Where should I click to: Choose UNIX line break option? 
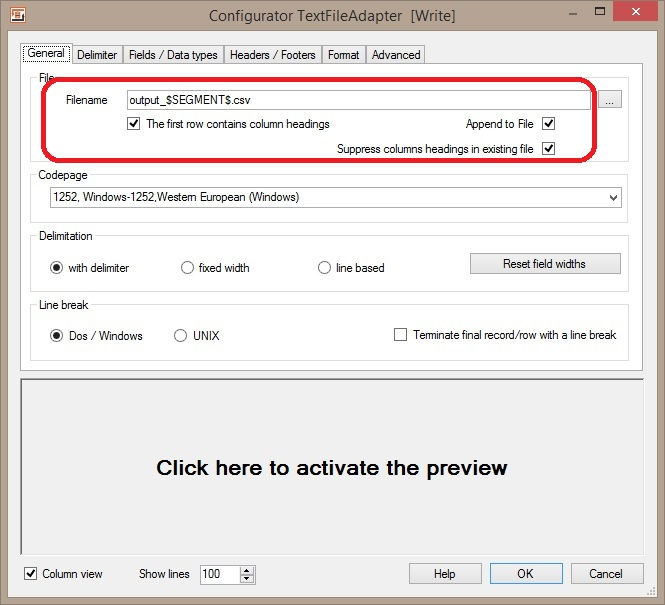[x=181, y=336]
